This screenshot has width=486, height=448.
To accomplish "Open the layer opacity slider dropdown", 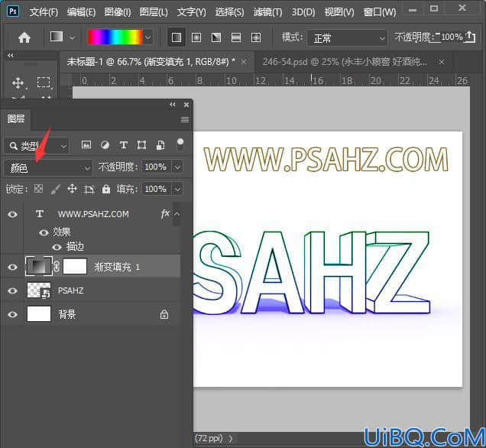I will [x=177, y=167].
